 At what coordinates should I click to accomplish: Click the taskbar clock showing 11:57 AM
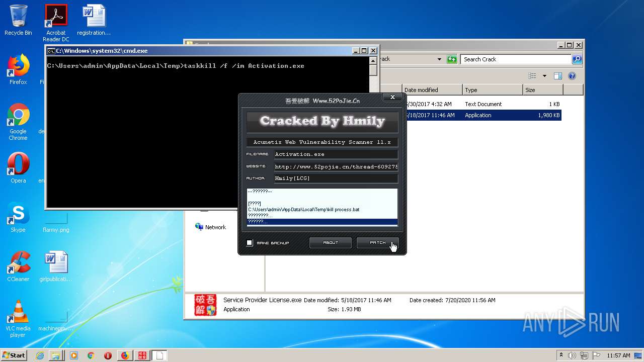pyautogui.click(x=618, y=355)
